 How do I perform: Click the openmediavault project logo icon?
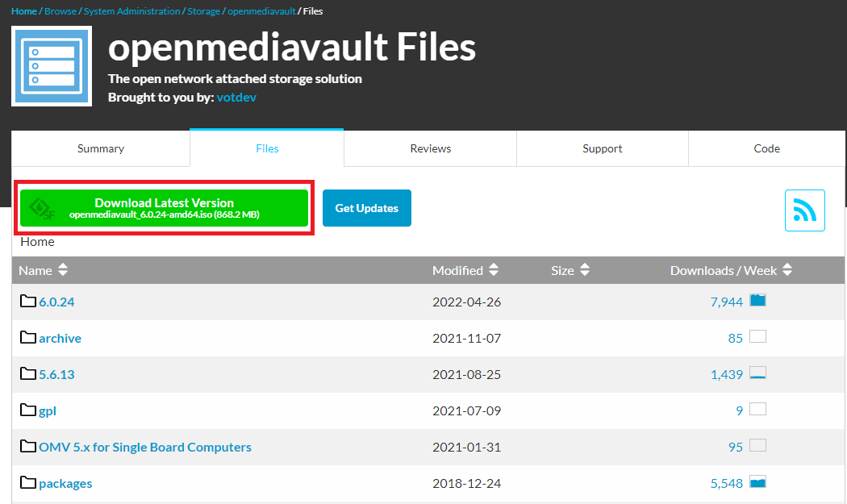coord(52,66)
